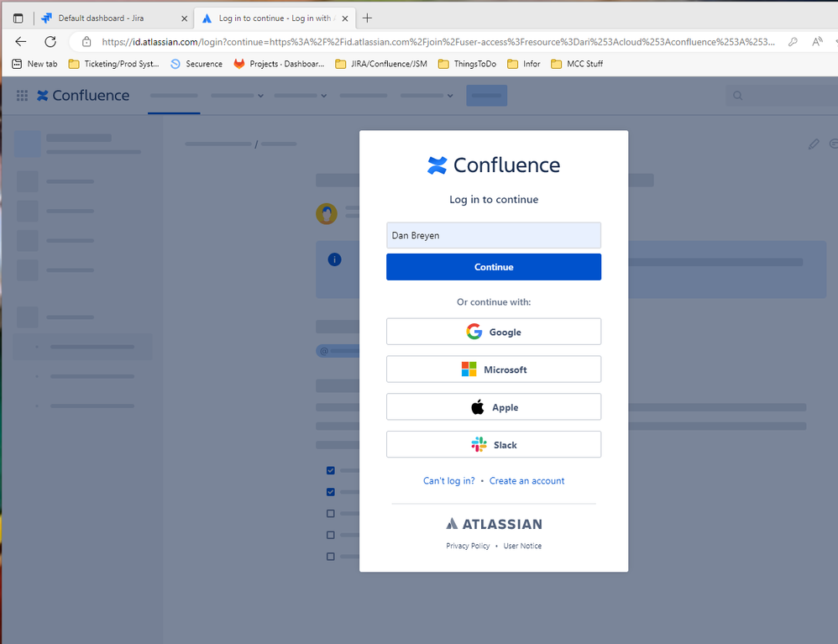Open the New tab bookmark
This screenshot has height=644, width=838.
(x=34, y=64)
